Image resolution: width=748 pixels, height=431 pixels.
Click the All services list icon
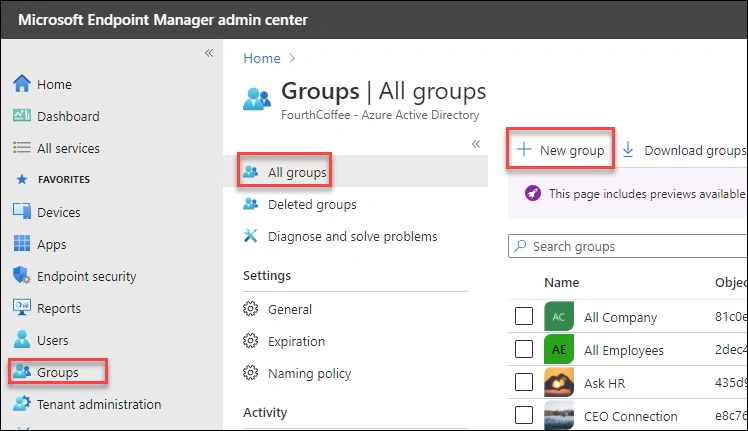22,147
